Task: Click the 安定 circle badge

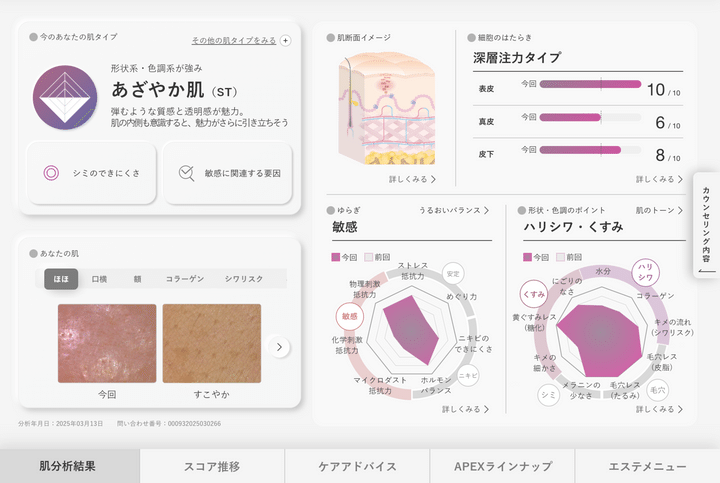Action: tap(454, 273)
